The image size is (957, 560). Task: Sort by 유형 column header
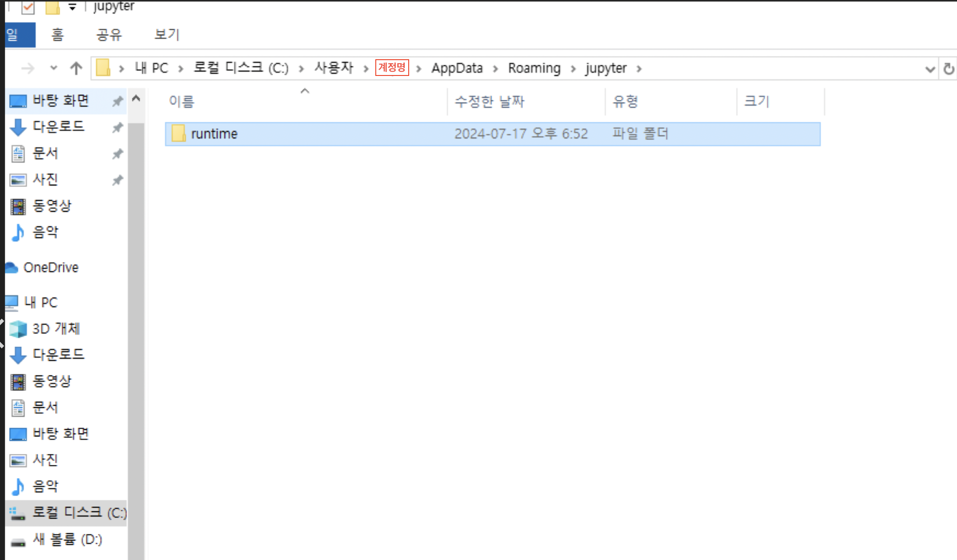coord(625,101)
